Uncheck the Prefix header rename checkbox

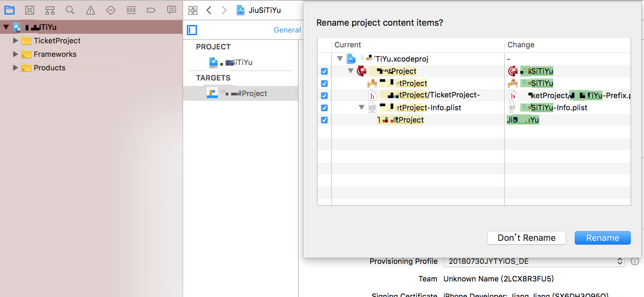coord(324,96)
